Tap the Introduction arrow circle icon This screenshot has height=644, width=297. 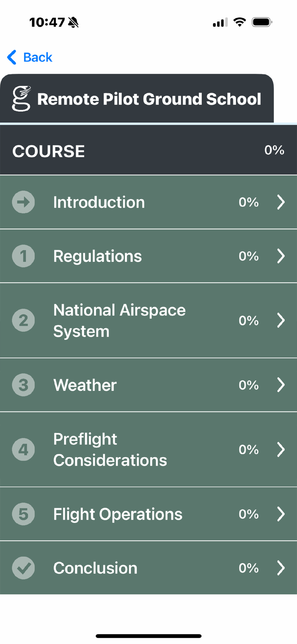(23, 202)
